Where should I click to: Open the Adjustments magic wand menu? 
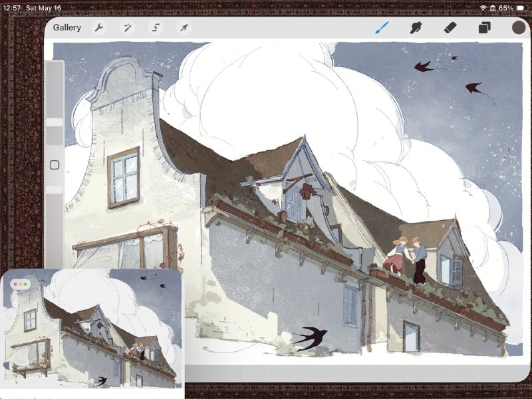point(127,27)
